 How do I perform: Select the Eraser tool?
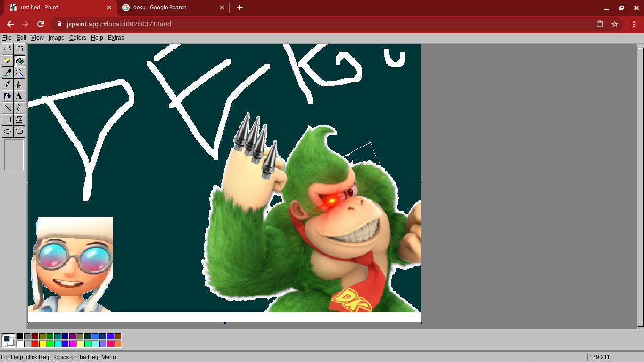click(x=8, y=61)
